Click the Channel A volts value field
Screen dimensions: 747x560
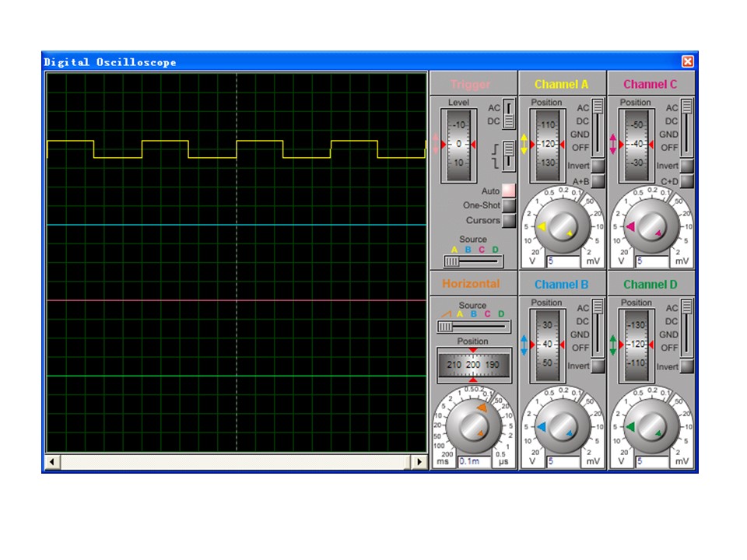[563, 261]
